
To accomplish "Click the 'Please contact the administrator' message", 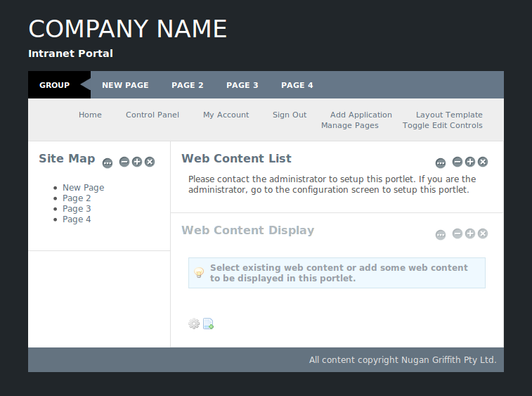I will 332,184.
